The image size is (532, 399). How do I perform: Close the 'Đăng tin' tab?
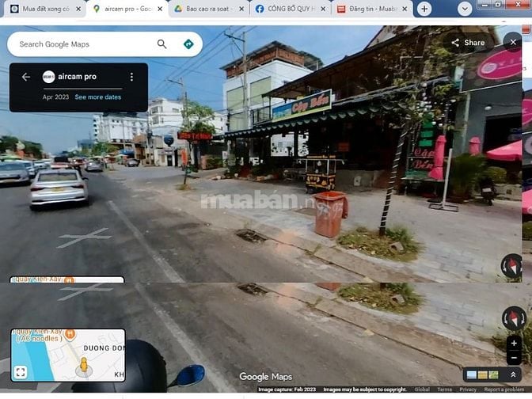[405, 9]
